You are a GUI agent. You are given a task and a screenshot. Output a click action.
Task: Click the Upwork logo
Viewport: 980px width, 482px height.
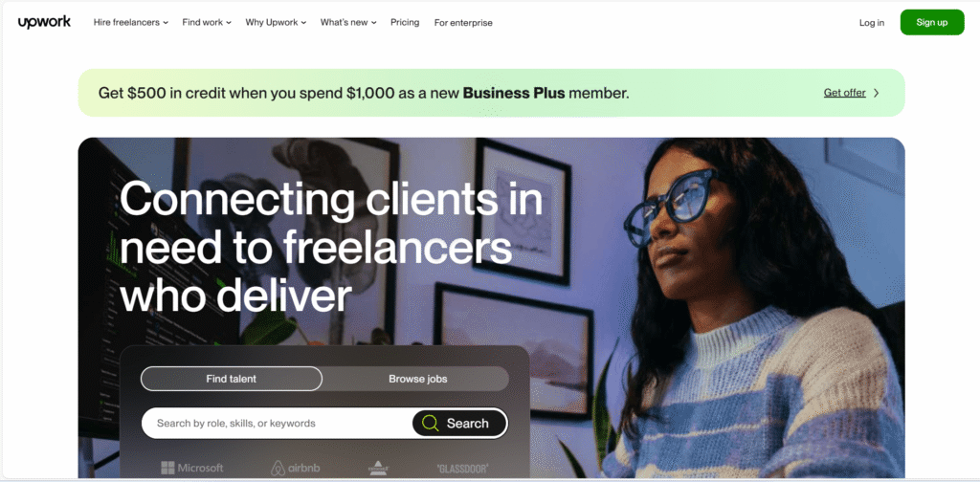pos(44,23)
